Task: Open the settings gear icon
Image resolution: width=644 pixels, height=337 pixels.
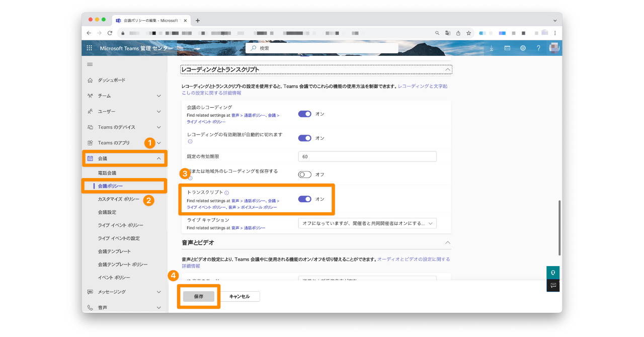Action: click(523, 48)
